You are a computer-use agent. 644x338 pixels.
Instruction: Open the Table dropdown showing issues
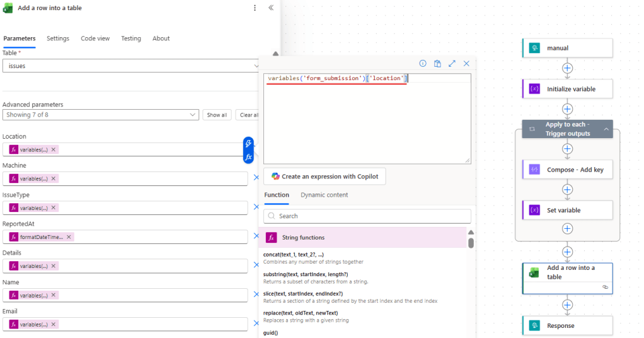pyautogui.click(x=130, y=66)
